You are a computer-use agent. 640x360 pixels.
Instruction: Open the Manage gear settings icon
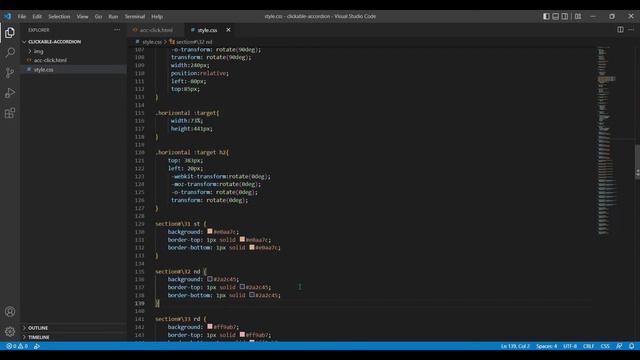(10, 332)
